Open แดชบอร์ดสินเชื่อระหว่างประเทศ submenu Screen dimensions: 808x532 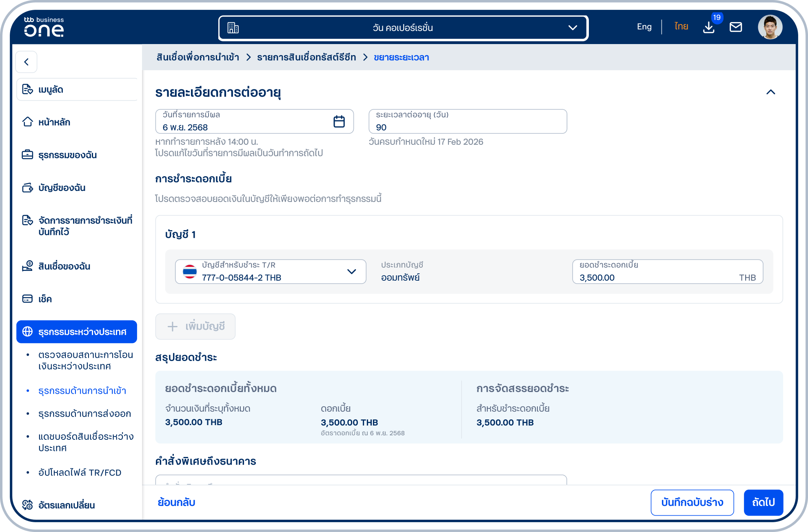coord(86,442)
